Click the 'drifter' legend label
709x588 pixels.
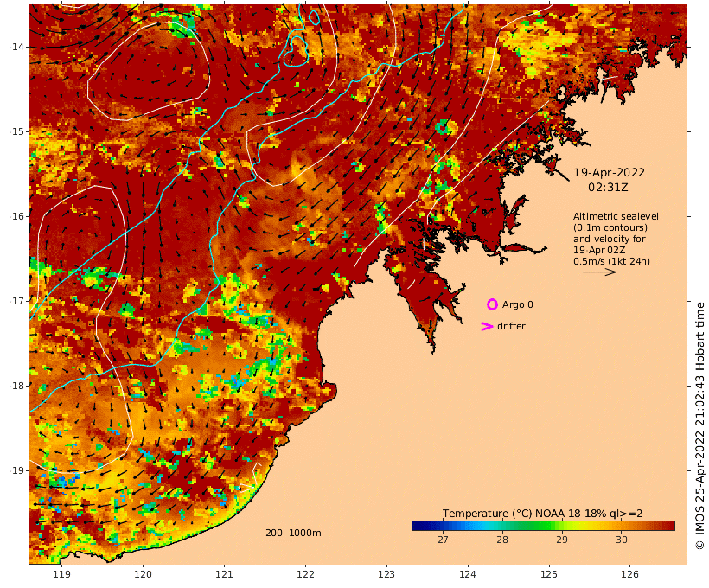(511, 326)
